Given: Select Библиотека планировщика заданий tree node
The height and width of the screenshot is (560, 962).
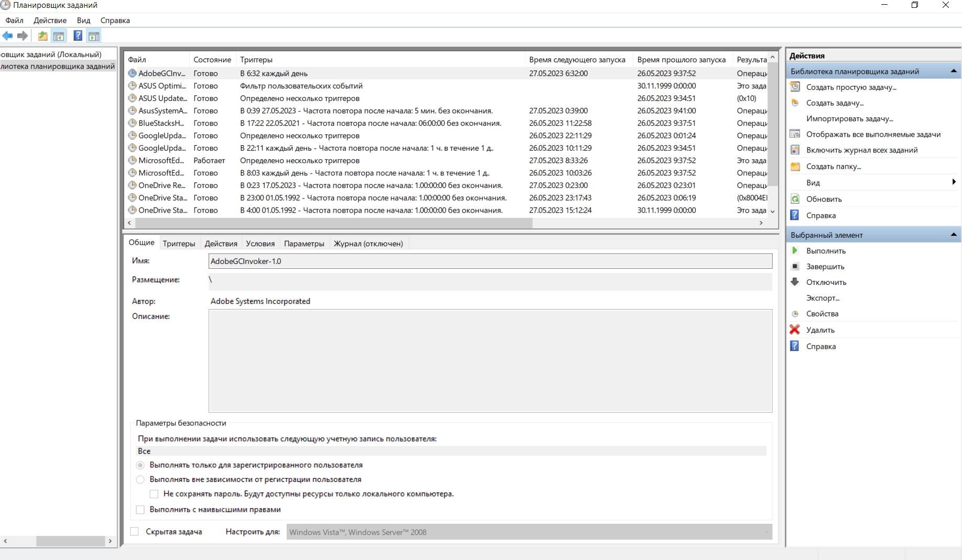Looking at the screenshot, I should [x=57, y=66].
